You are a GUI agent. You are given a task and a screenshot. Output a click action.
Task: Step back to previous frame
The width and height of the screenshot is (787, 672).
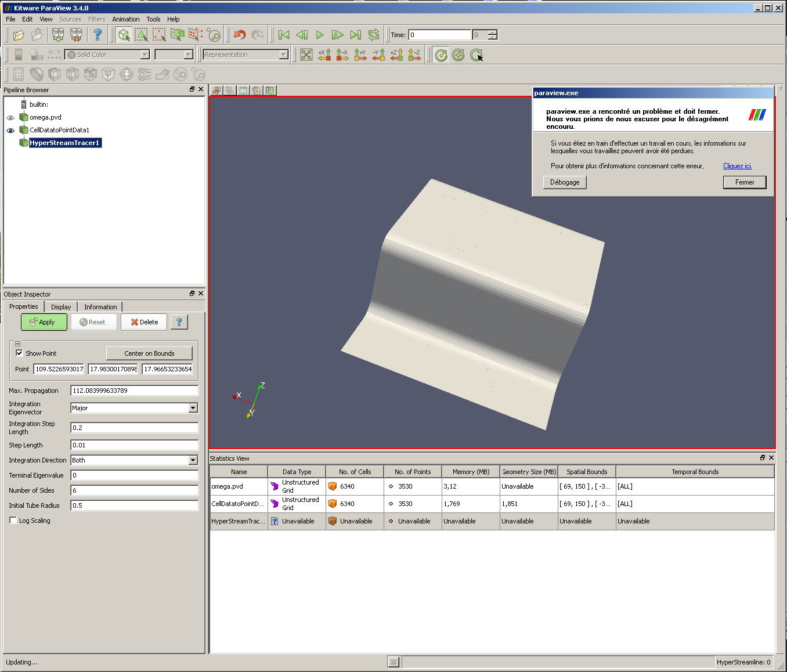pyautogui.click(x=302, y=35)
